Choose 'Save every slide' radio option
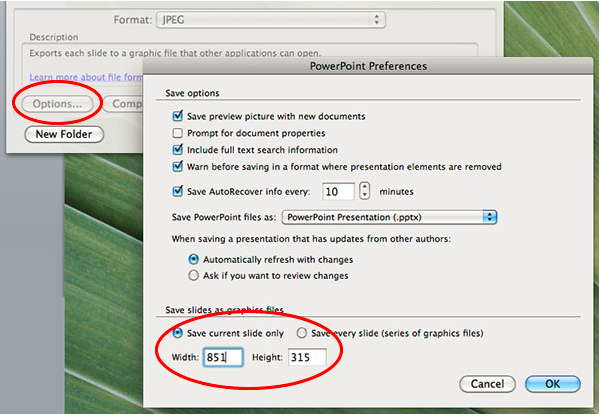Image resolution: width=600 pixels, height=416 pixels. 302,333
